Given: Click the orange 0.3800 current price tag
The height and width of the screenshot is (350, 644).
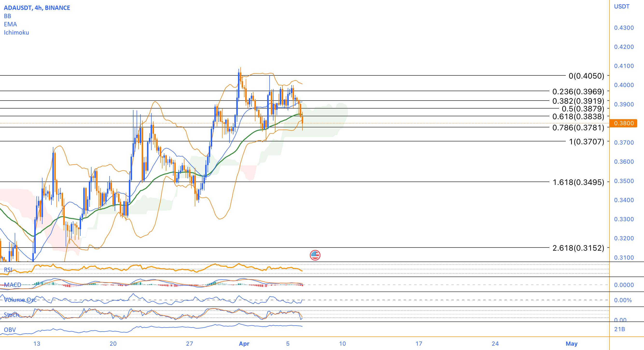Looking at the screenshot, I should tap(623, 123).
